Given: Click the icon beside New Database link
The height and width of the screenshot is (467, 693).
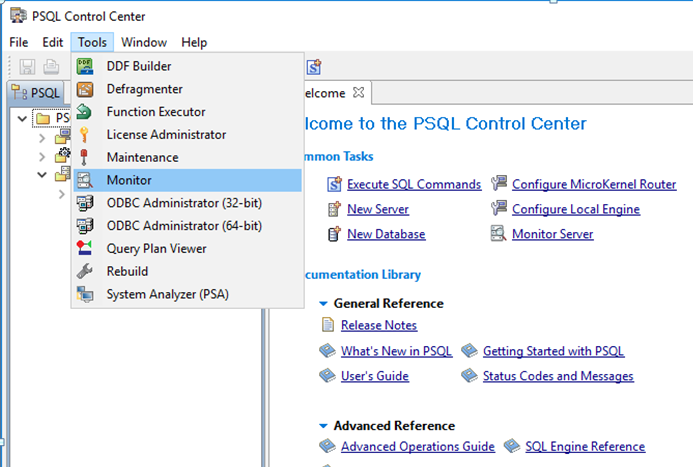Looking at the screenshot, I should pos(335,234).
